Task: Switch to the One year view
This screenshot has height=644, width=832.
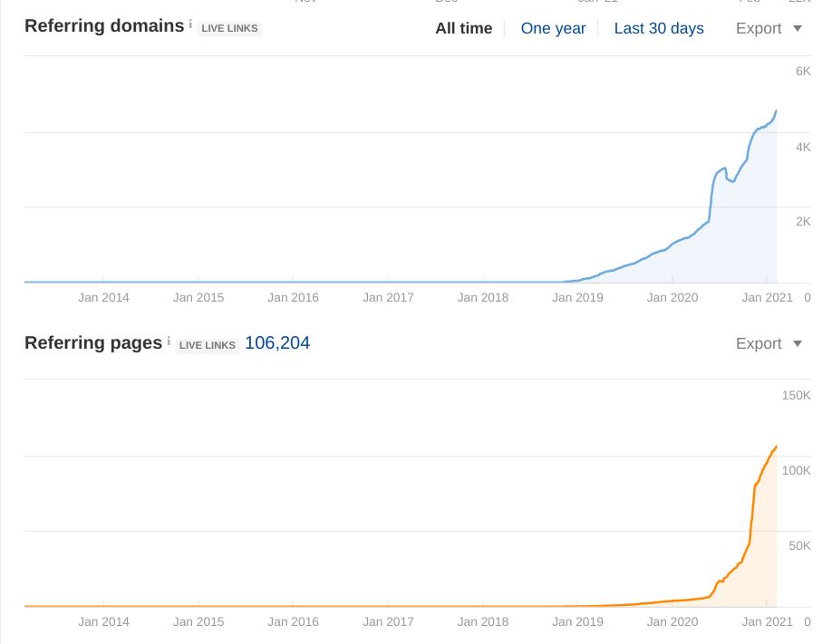Action: click(x=553, y=28)
